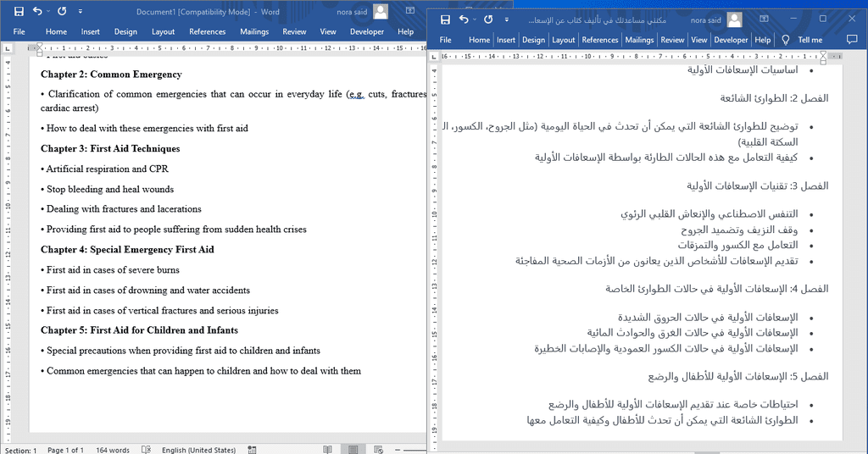
Task: Click macro recording icon in status bar
Action: point(252,450)
